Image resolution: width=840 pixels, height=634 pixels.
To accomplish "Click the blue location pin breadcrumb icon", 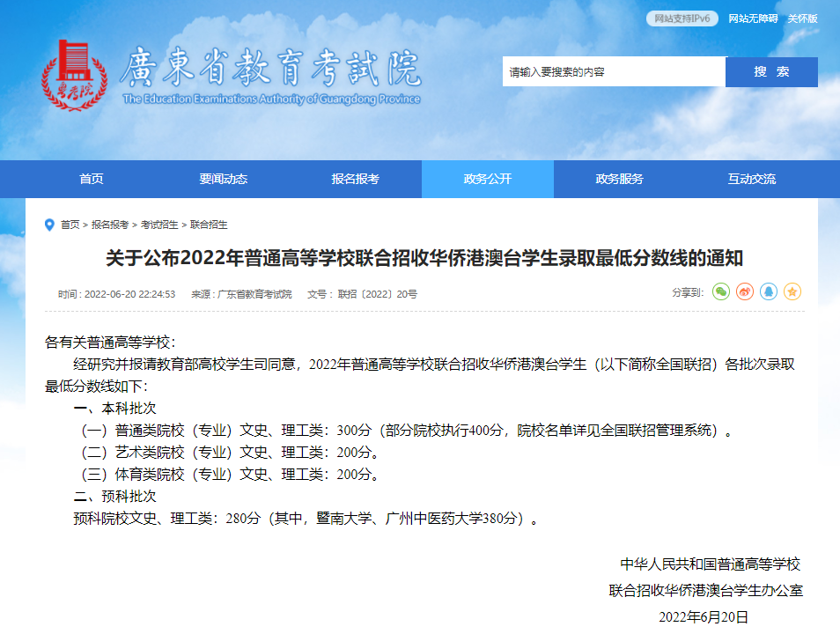I will pyautogui.click(x=49, y=225).
